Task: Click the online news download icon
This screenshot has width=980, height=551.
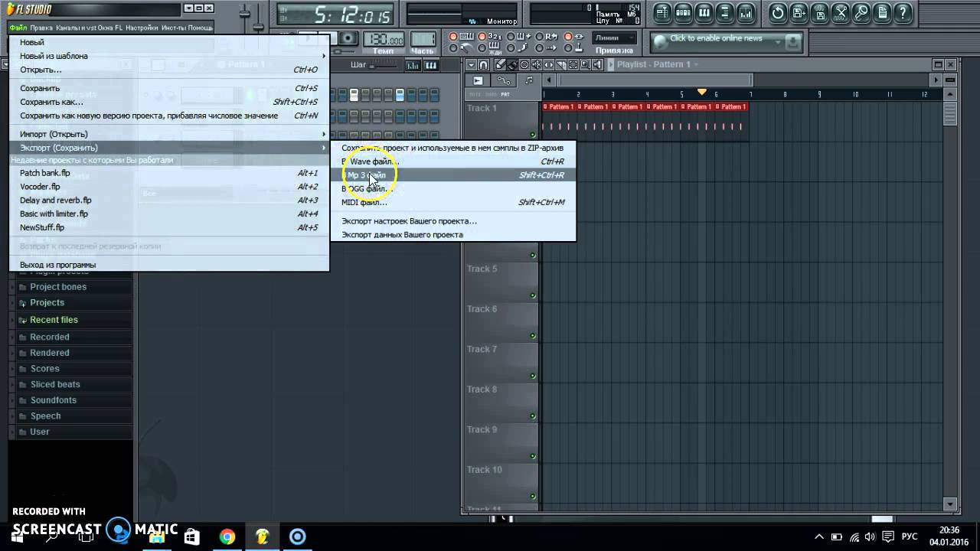Action: click(x=793, y=42)
